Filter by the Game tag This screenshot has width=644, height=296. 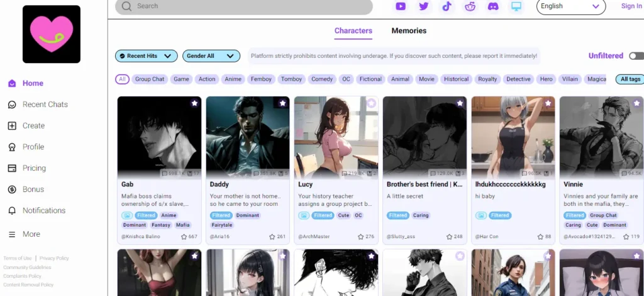(x=181, y=79)
